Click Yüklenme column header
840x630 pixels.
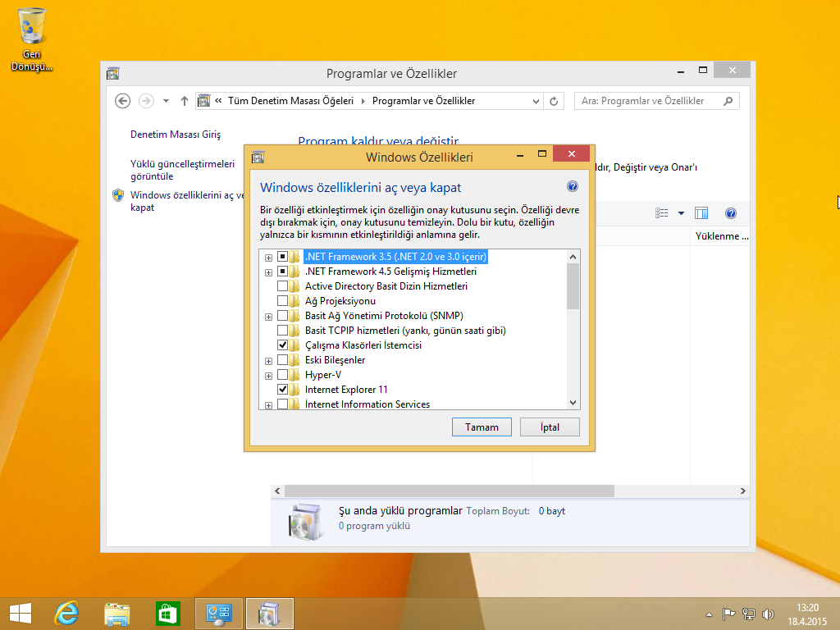721,236
